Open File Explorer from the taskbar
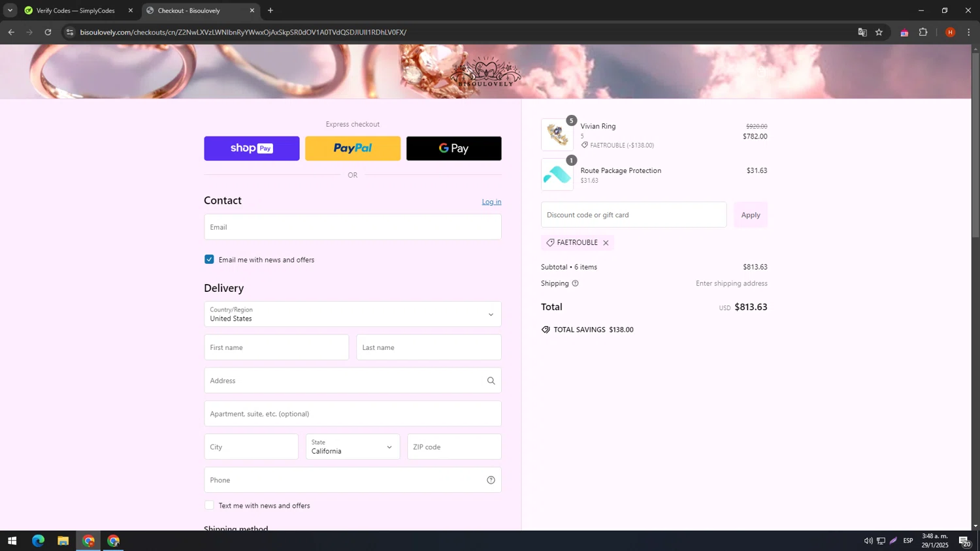The height and width of the screenshot is (551, 980). tap(63, 541)
